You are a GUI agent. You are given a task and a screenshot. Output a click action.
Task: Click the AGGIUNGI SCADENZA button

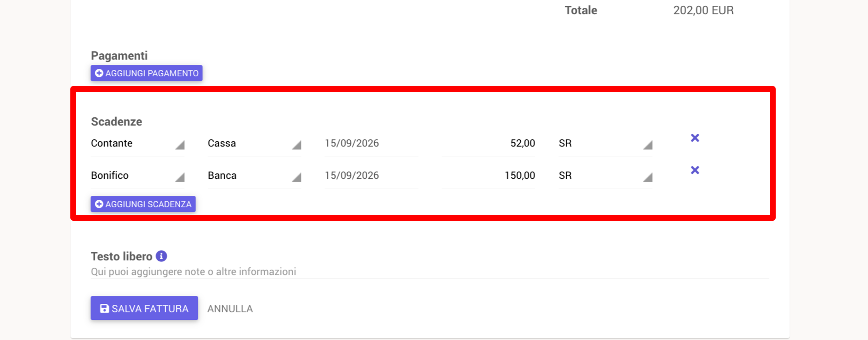143,204
